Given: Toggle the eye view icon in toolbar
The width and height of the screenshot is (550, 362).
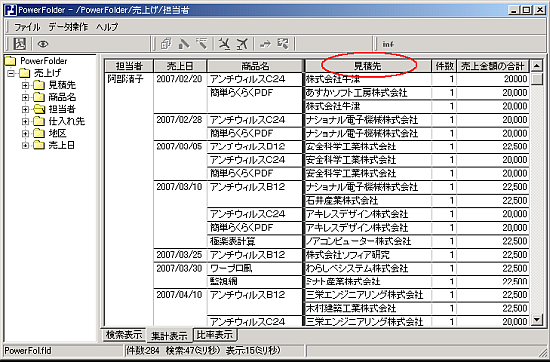Looking at the screenshot, I should (x=43, y=44).
